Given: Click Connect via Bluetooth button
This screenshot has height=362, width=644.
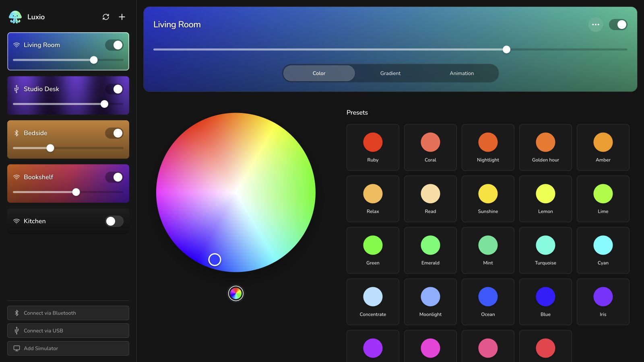Looking at the screenshot, I should point(68,313).
